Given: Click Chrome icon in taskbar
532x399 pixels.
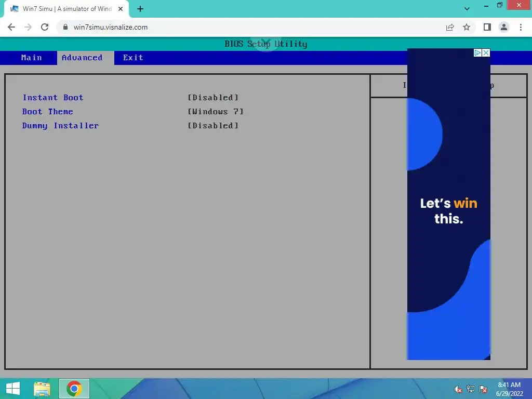Looking at the screenshot, I should point(74,389).
